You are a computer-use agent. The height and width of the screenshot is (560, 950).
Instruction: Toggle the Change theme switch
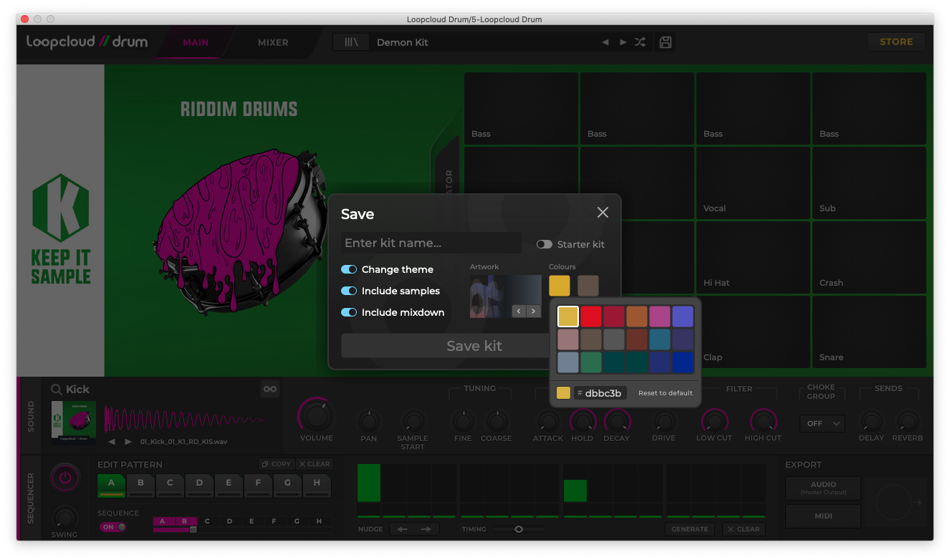click(349, 269)
